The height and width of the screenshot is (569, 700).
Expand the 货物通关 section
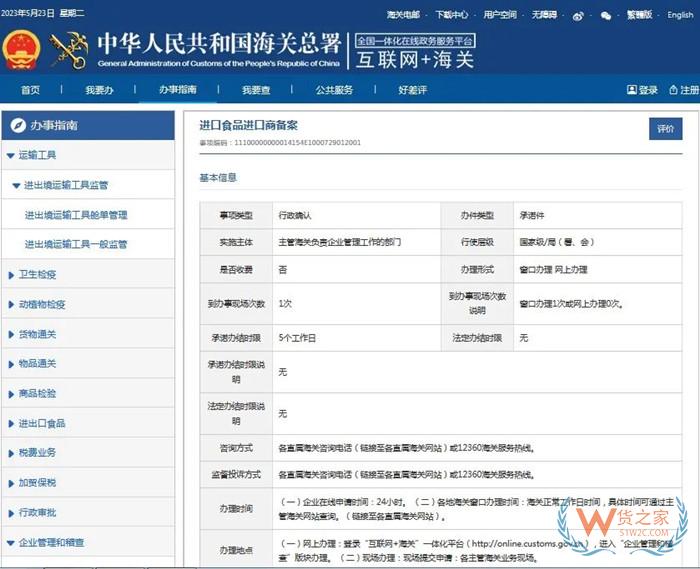pyautogui.click(x=11, y=335)
